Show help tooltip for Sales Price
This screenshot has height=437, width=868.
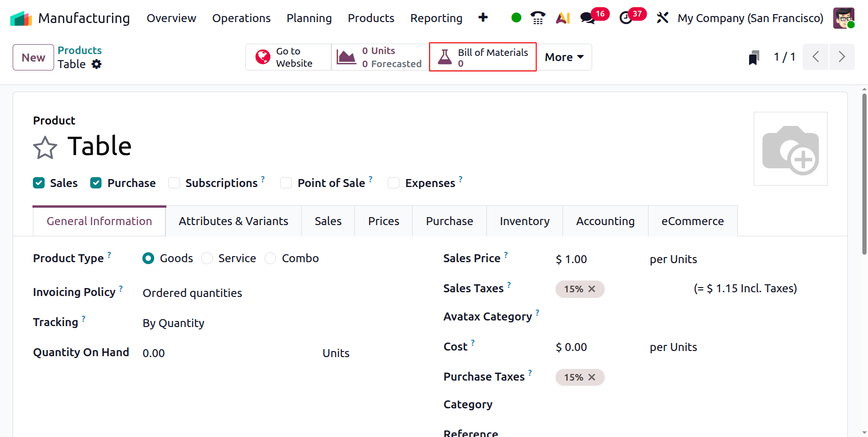pyautogui.click(x=506, y=254)
